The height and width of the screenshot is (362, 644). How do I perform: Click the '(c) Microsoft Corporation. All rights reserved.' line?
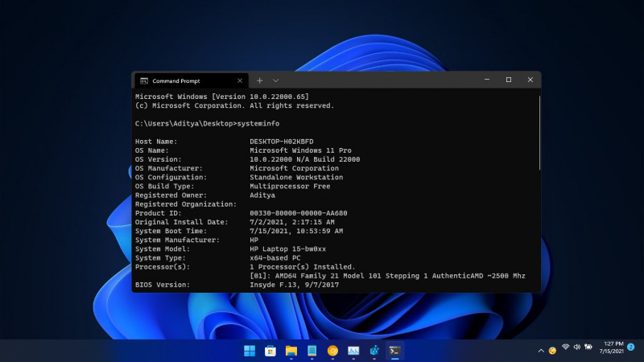235,106
